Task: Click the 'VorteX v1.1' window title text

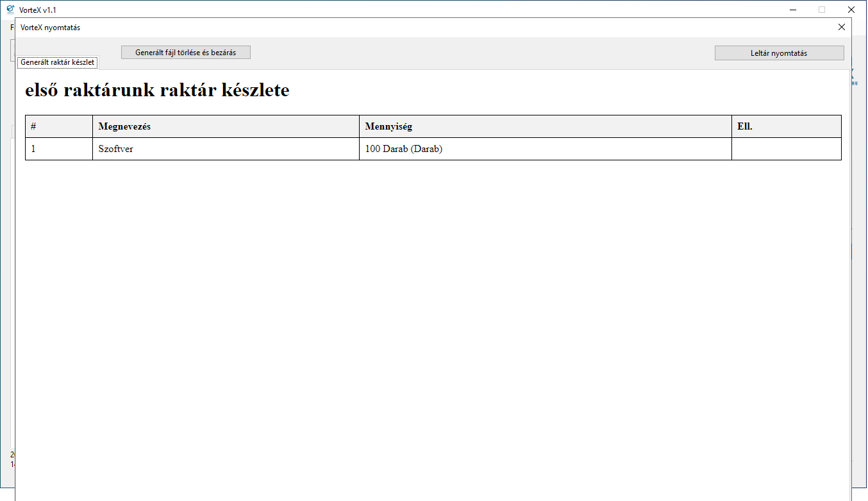Action: 38,10
